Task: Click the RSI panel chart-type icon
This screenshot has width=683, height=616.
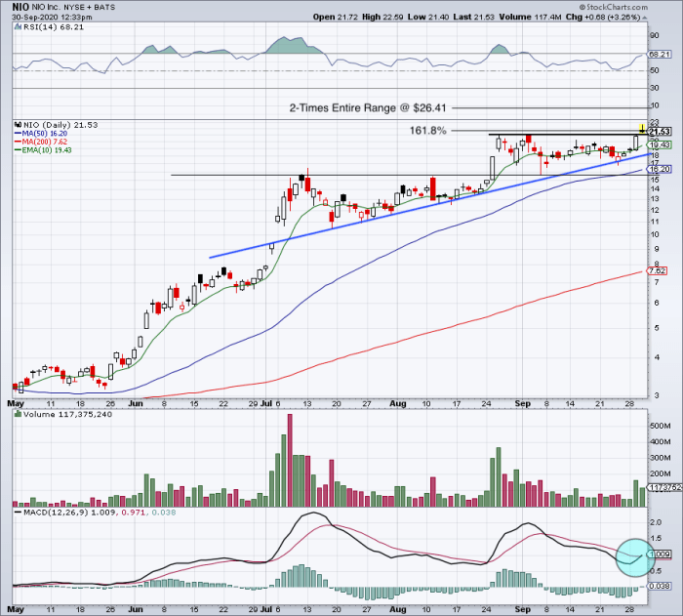Action: (18, 26)
